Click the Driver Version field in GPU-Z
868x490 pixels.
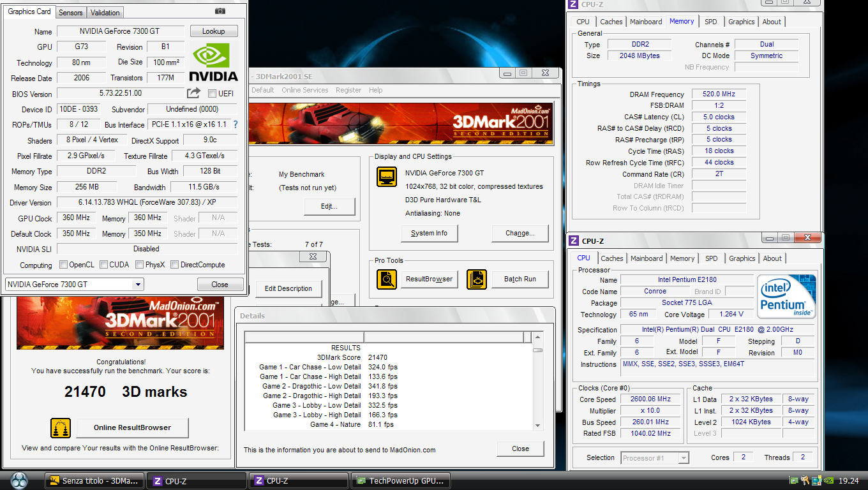click(147, 202)
